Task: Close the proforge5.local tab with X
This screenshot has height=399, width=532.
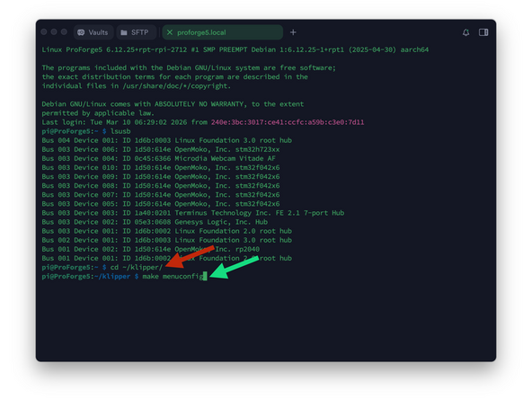Action: [170, 32]
